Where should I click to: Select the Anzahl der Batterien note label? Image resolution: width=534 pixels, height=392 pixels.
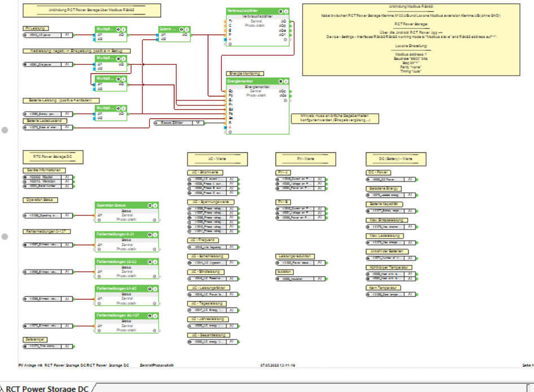(x=387, y=252)
